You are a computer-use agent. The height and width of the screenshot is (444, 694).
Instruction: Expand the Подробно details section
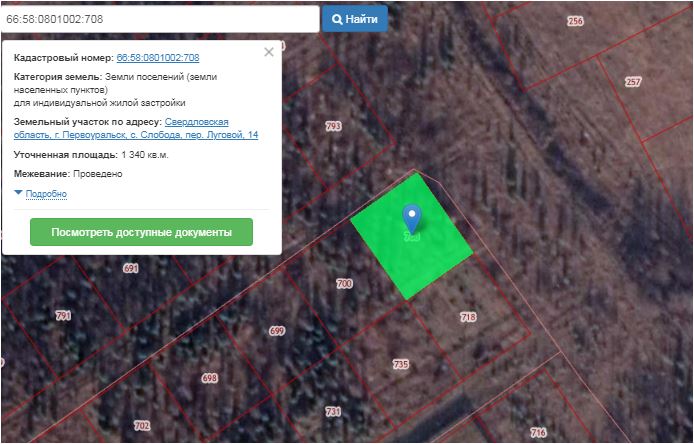[x=45, y=193]
